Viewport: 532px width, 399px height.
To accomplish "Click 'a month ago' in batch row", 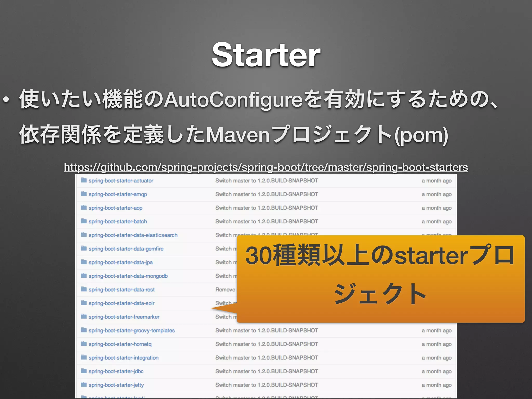I will pyautogui.click(x=437, y=222).
